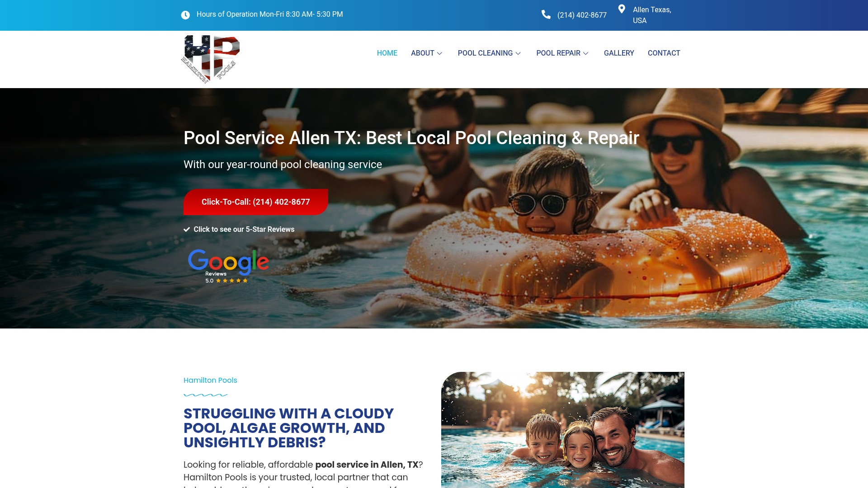Click the 'Click to see our 5-Star Reviews' link

[x=244, y=230]
